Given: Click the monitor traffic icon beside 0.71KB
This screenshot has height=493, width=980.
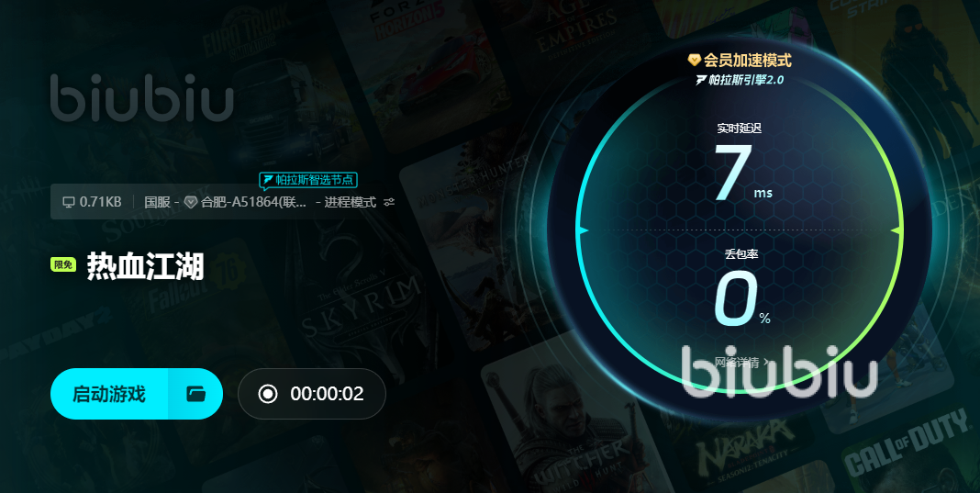Looking at the screenshot, I should tap(68, 202).
